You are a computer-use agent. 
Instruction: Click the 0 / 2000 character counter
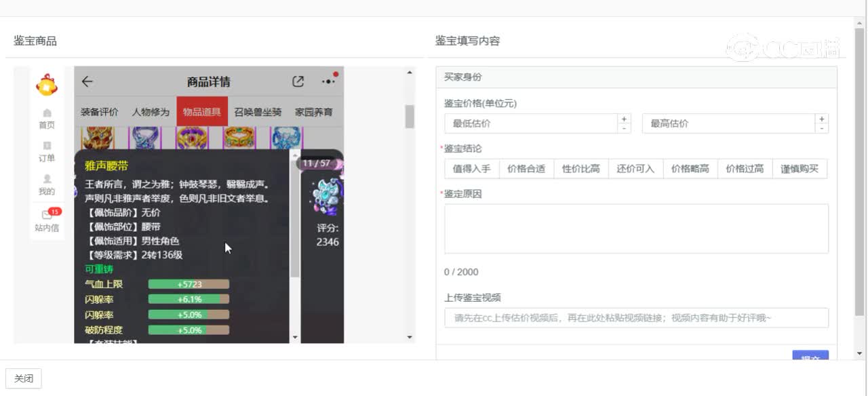pos(461,272)
